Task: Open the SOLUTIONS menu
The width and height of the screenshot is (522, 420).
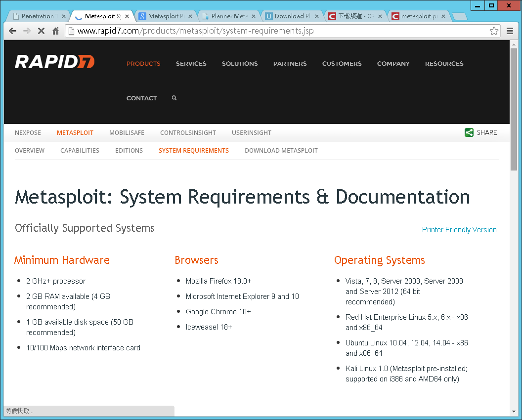Action: 240,64
